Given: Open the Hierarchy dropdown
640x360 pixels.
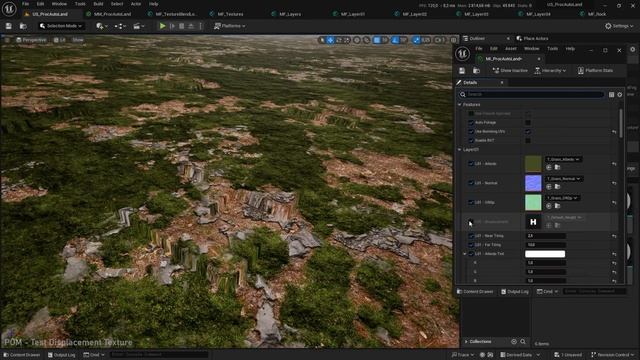Looking at the screenshot, I should 550,71.
